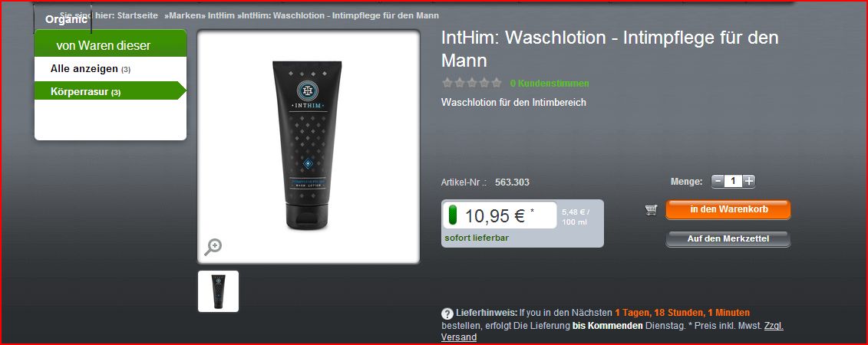The image size is (868, 345).
Task: Click the star rating icons
Action: point(472,83)
